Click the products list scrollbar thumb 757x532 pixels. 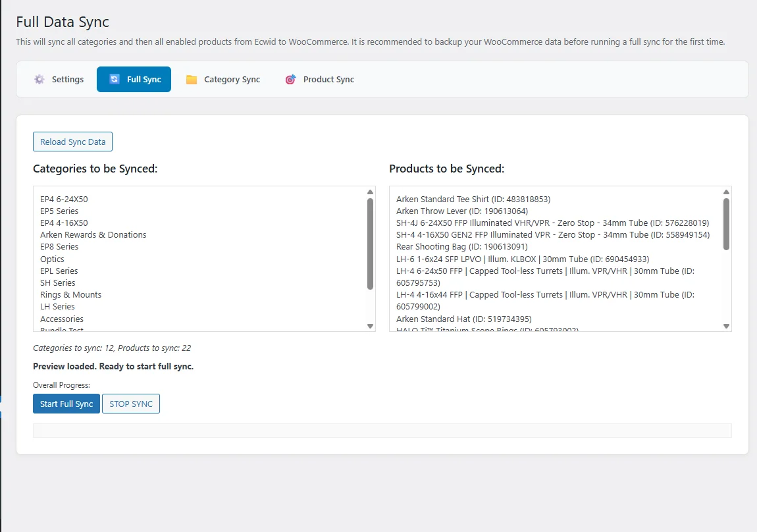point(726,224)
